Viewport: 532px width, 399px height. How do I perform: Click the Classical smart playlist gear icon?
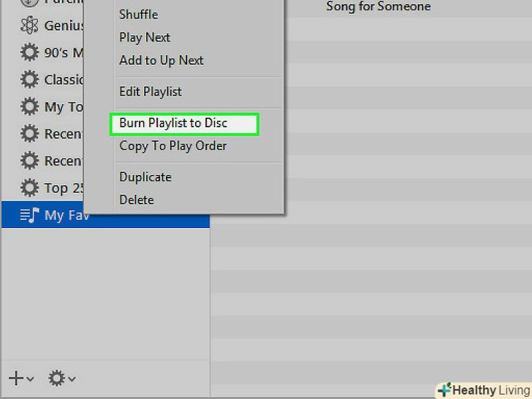click(29, 80)
